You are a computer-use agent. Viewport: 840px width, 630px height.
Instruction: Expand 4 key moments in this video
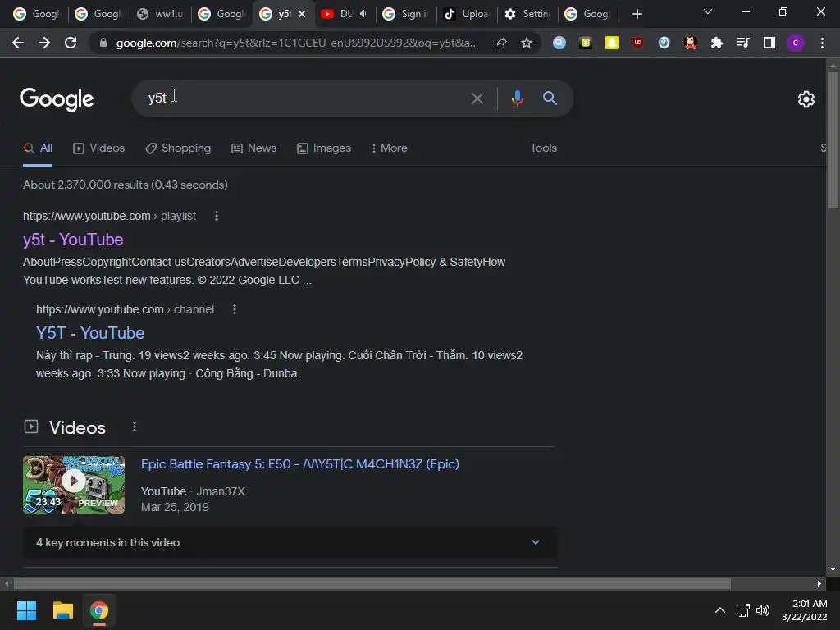pyautogui.click(x=290, y=543)
